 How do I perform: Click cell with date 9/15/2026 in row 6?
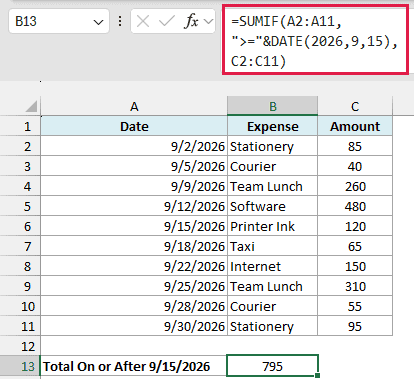click(134, 226)
